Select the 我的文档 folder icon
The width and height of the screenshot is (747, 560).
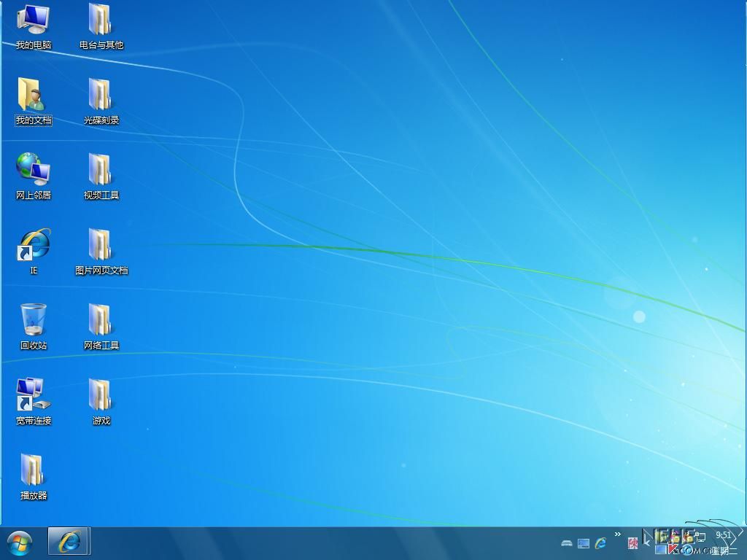pyautogui.click(x=34, y=101)
